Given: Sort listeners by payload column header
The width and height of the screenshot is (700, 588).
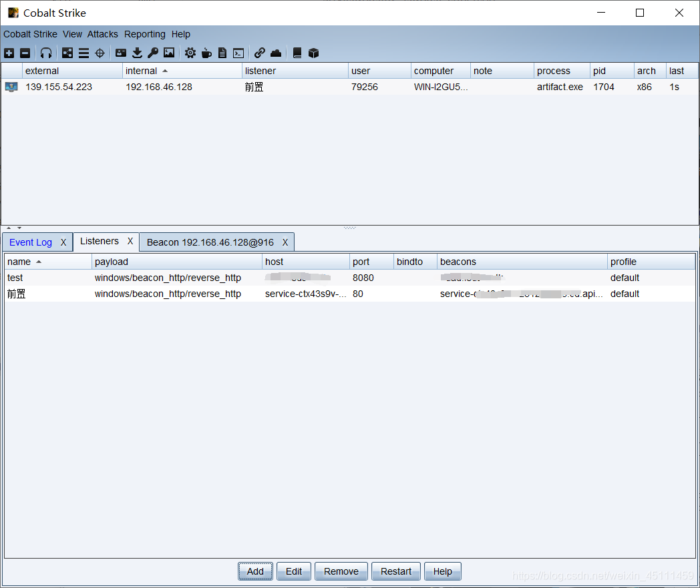Looking at the screenshot, I should [177, 262].
